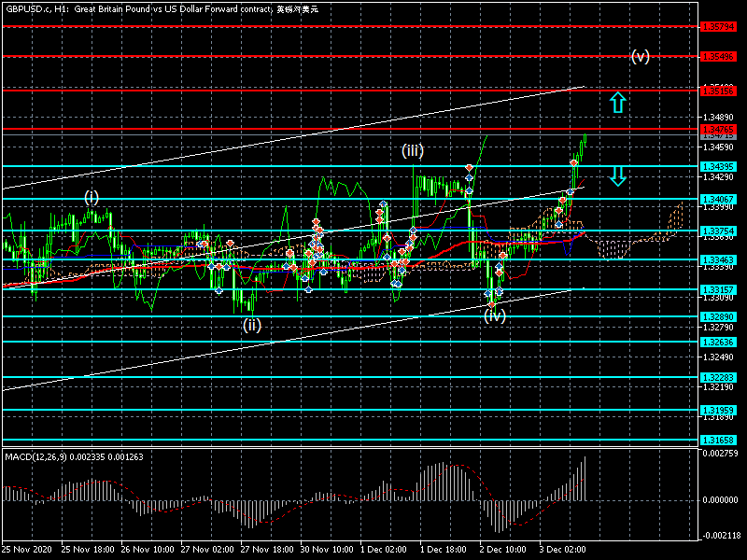Click the (iv) wave label
This screenshot has width=747, height=560.
pyautogui.click(x=495, y=315)
